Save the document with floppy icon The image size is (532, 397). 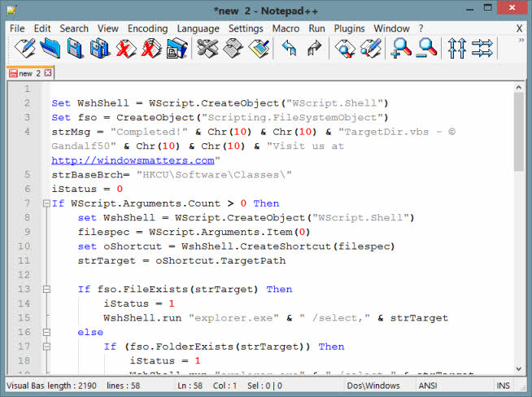point(75,48)
